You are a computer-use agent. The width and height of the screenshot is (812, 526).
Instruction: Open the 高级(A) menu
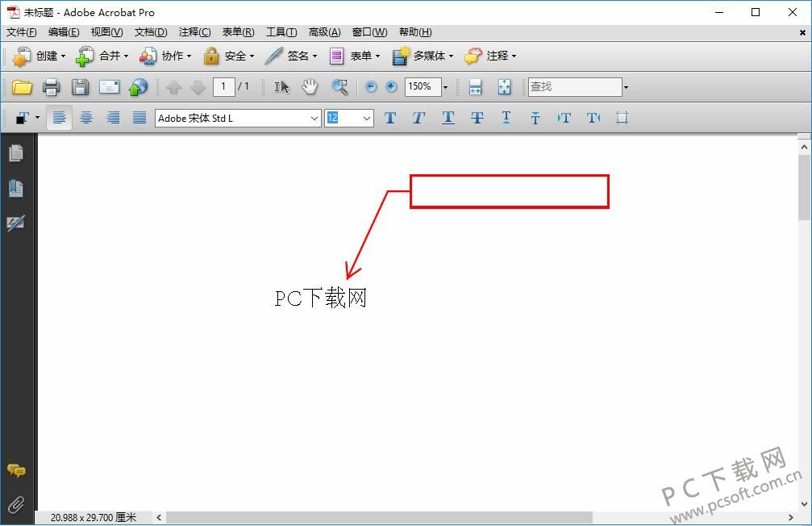(325, 32)
